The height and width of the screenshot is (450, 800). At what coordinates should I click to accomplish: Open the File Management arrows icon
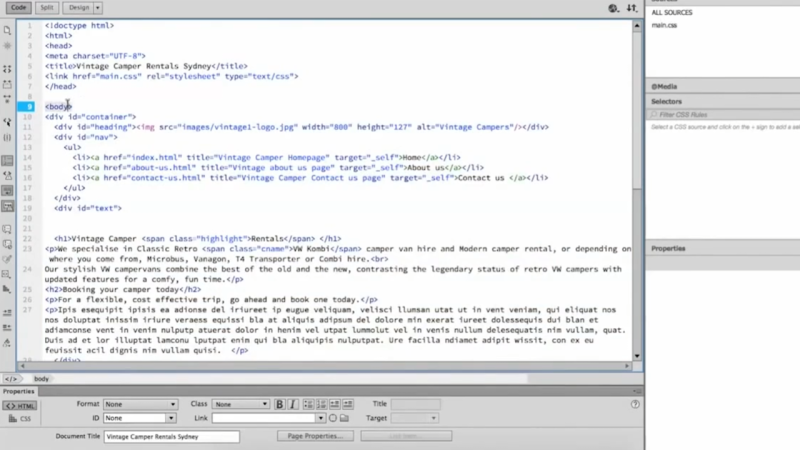coord(632,8)
